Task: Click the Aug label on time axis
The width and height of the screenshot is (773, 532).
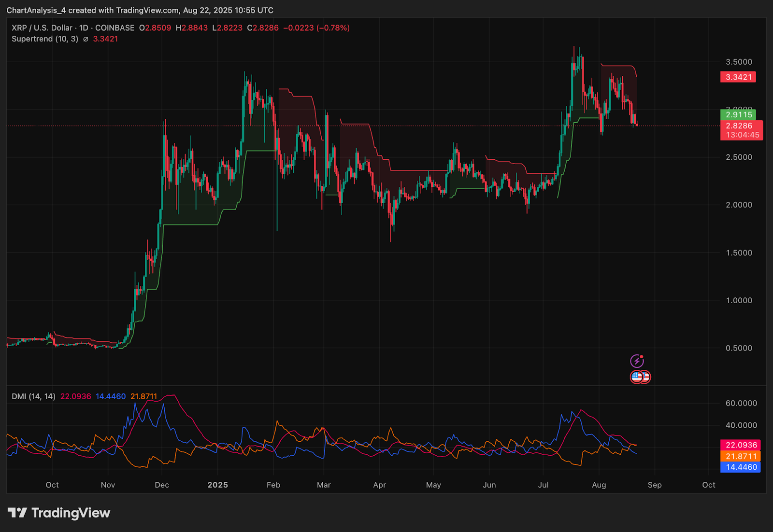Action: (x=599, y=485)
